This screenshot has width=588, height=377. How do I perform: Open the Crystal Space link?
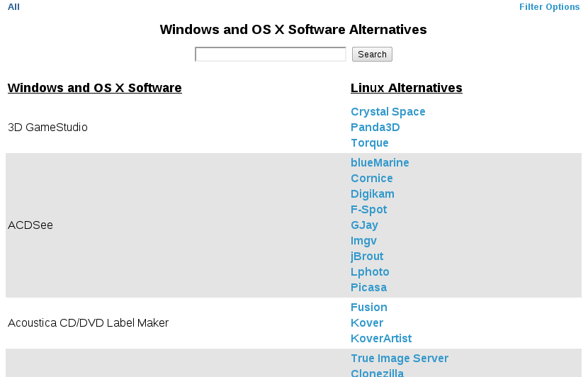tap(388, 112)
